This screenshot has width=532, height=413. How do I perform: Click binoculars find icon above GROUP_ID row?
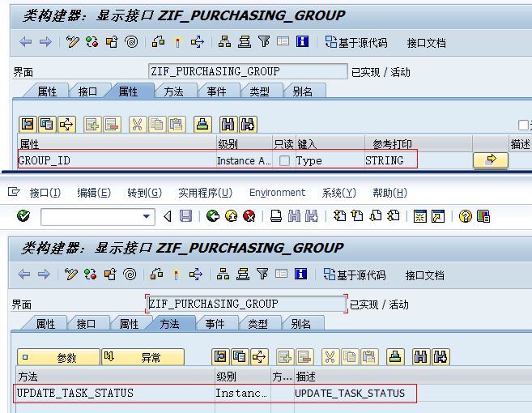(x=228, y=125)
